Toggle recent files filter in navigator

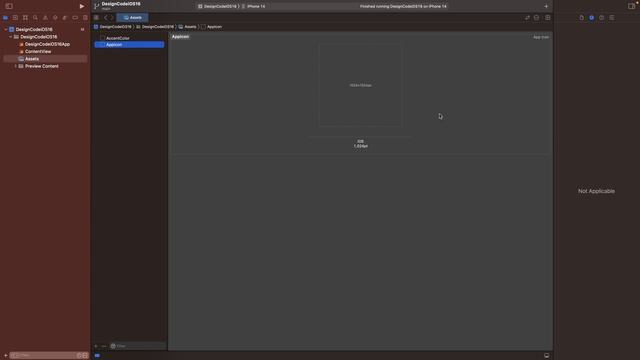pos(79,356)
